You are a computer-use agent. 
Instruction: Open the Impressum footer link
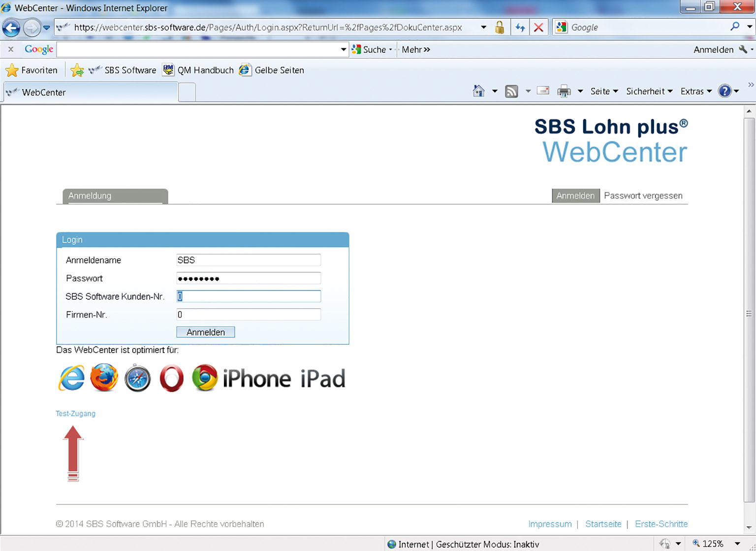(550, 524)
